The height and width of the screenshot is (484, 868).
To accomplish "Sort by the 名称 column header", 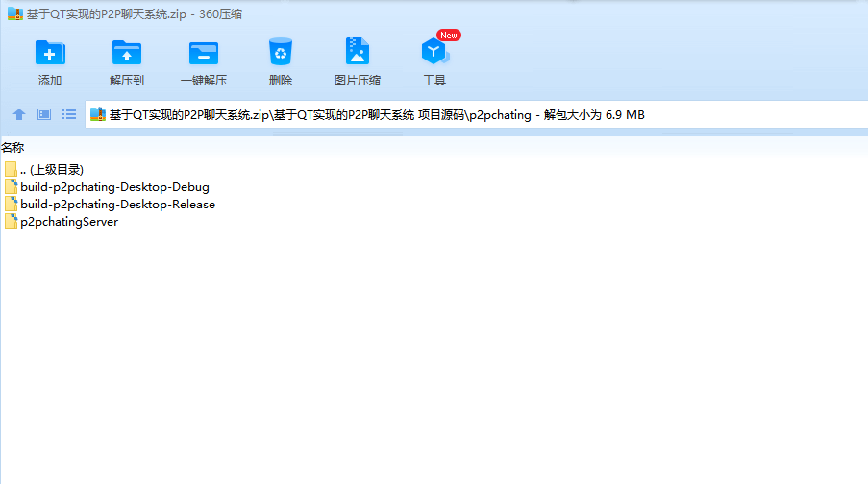I will 12,147.
